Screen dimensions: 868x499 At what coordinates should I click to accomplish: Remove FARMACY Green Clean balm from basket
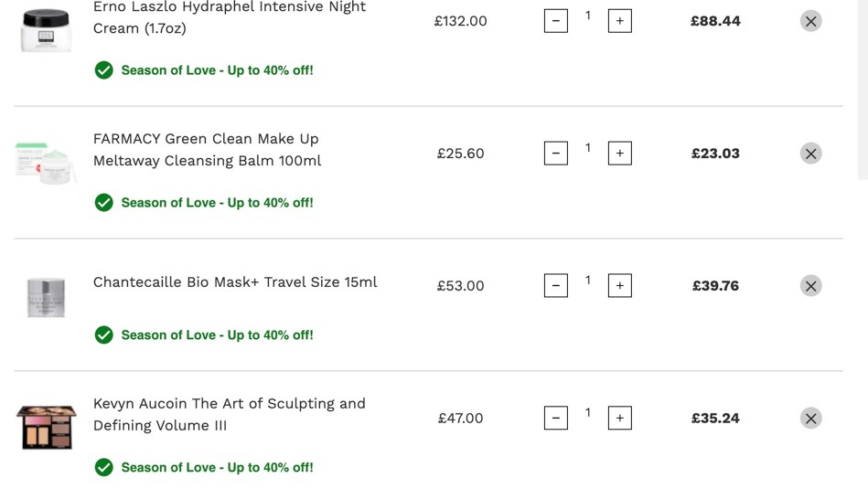[810, 154]
